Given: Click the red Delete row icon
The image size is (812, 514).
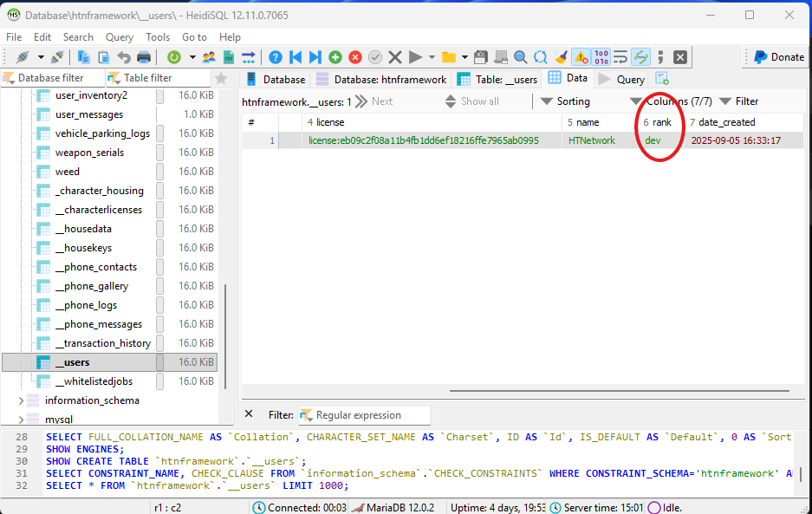Looking at the screenshot, I should [354, 57].
